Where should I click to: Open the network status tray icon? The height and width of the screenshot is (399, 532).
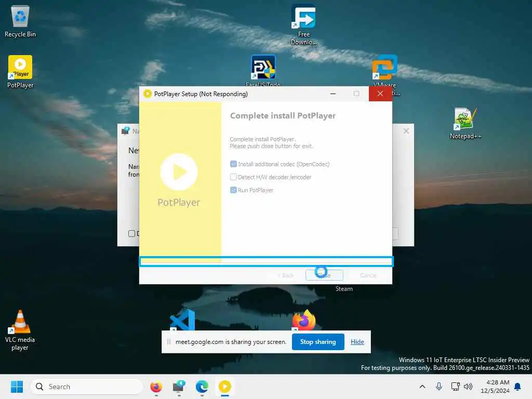click(x=455, y=387)
